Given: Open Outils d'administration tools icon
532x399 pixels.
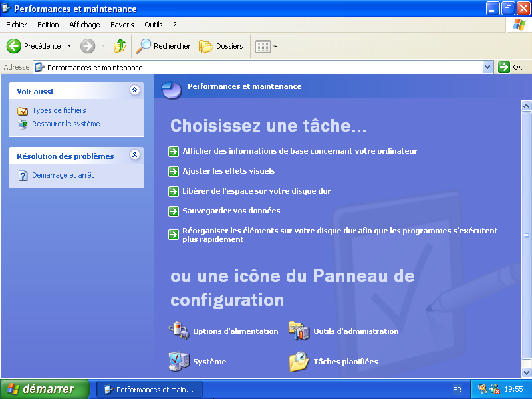Looking at the screenshot, I should pos(299,331).
